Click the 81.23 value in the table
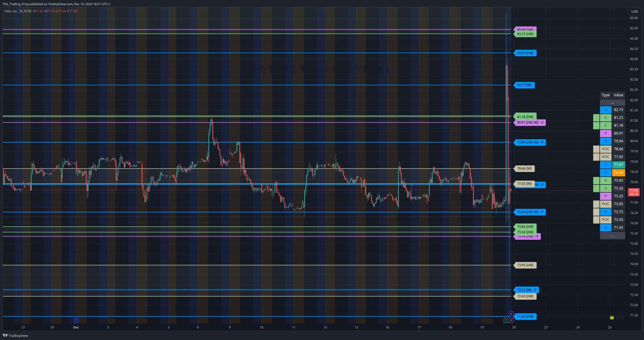Screen dimensions: 644x340 tap(619, 118)
